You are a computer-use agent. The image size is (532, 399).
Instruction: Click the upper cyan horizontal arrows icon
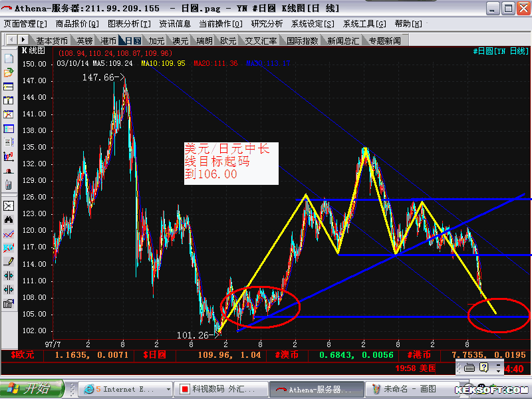9,275
